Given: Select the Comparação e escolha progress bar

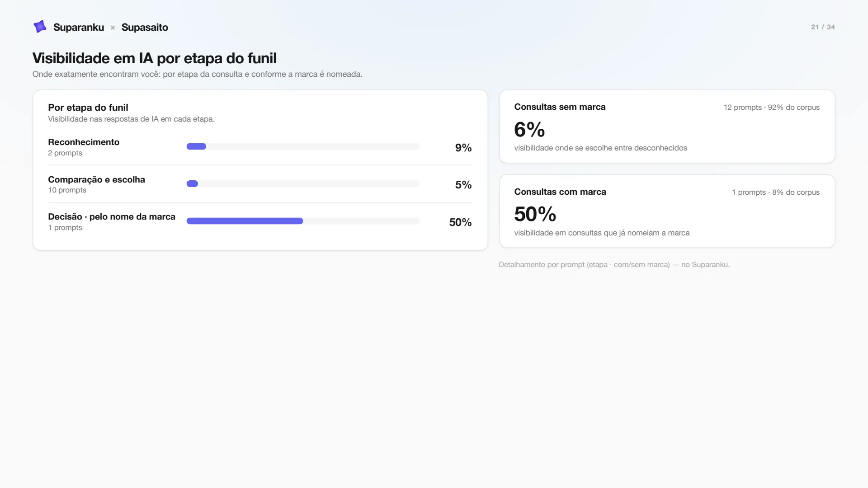Looking at the screenshot, I should click(x=303, y=183).
